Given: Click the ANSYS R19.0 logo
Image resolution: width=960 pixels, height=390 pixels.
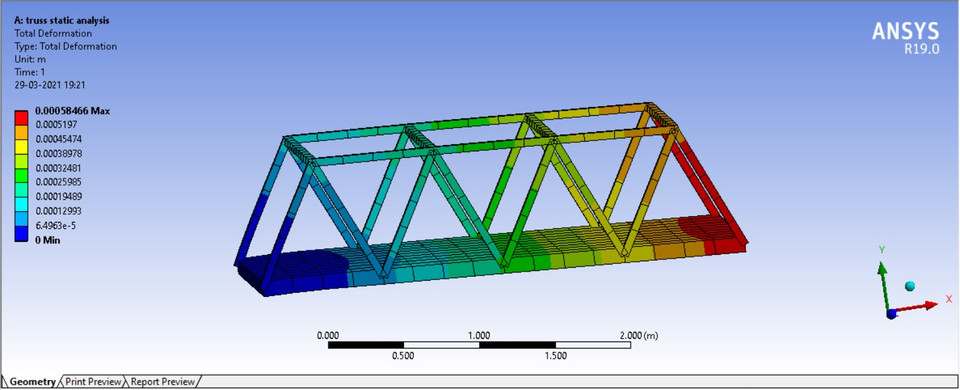Looking at the screenshot, I should 906,38.
